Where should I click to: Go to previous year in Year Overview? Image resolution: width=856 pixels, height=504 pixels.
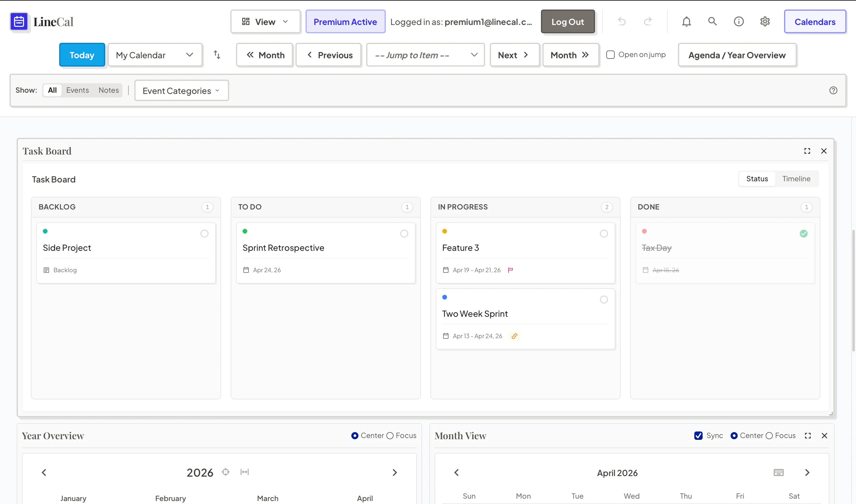[44, 472]
